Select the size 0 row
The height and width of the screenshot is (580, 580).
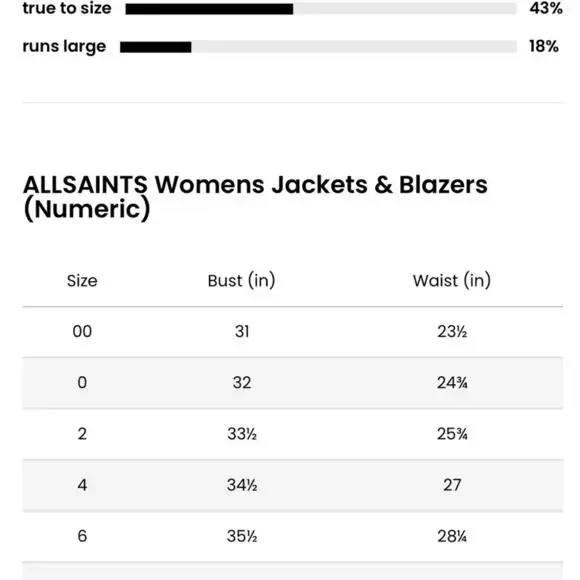[293, 383]
